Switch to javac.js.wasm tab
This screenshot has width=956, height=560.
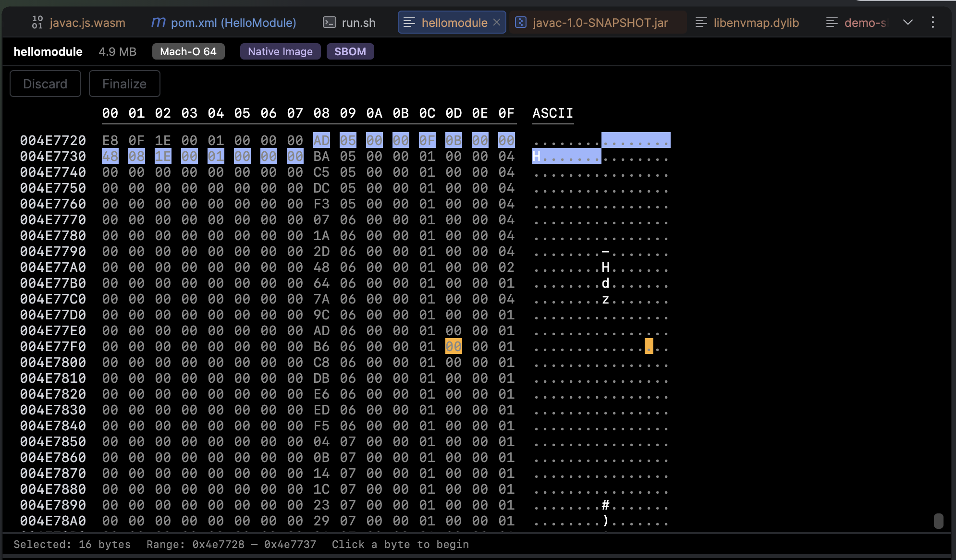coord(78,22)
